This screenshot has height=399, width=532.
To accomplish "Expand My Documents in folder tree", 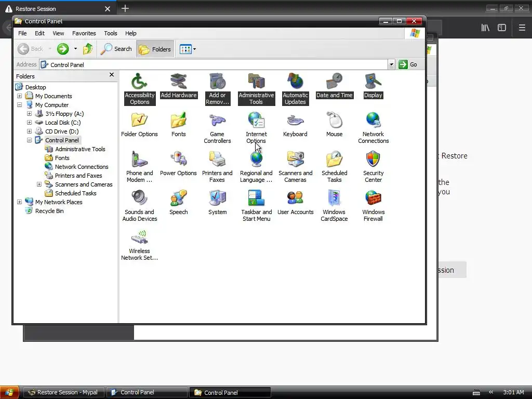I will 19,96.
